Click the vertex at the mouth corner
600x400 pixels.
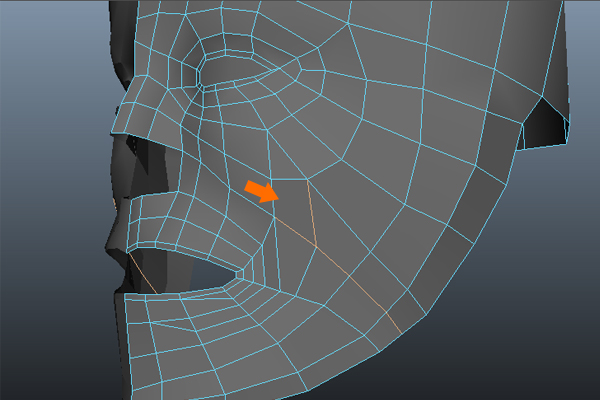point(240,274)
